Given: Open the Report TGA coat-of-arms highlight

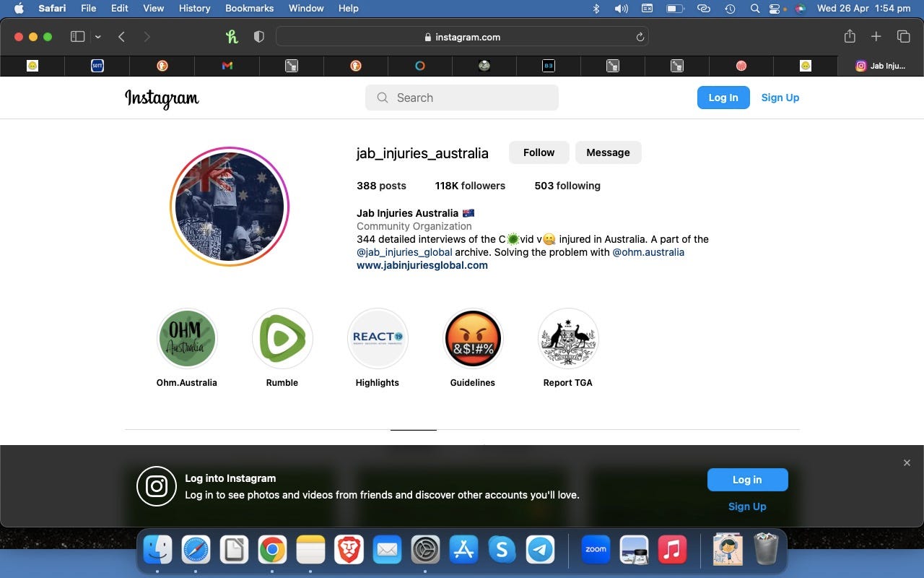Looking at the screenshot, I should click(x=568, y=338).
